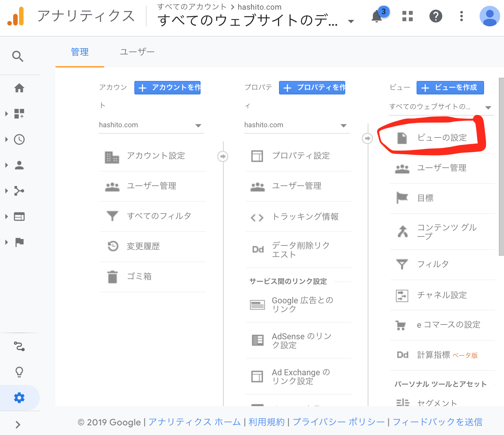
Task: Switch to the 管理 tab
Action: point(80,52)
